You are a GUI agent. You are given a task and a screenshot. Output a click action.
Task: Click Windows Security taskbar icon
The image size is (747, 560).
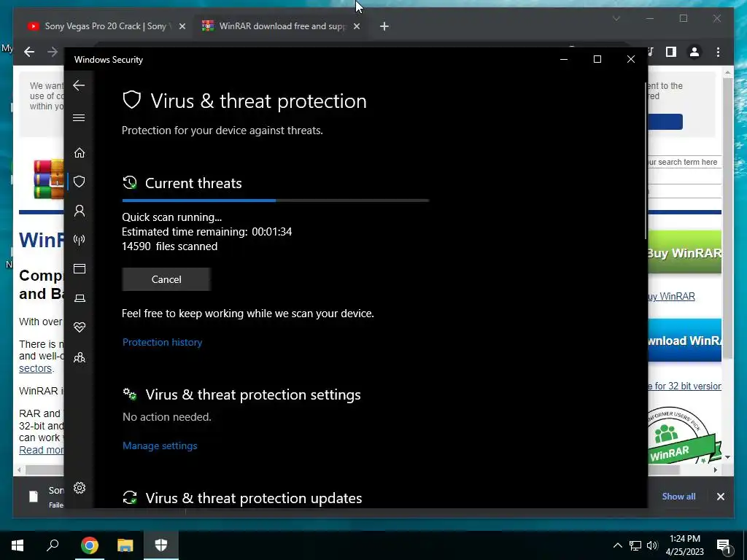tap(161, 545)
